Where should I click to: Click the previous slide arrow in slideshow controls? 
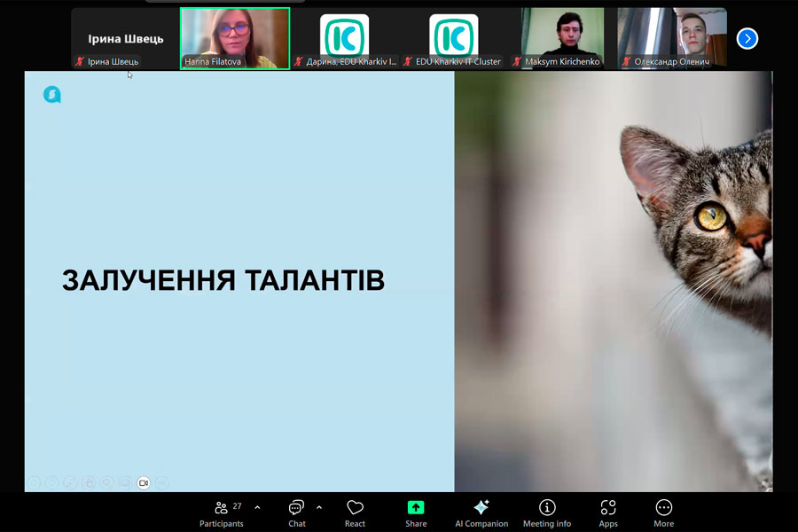click(34, 482)
